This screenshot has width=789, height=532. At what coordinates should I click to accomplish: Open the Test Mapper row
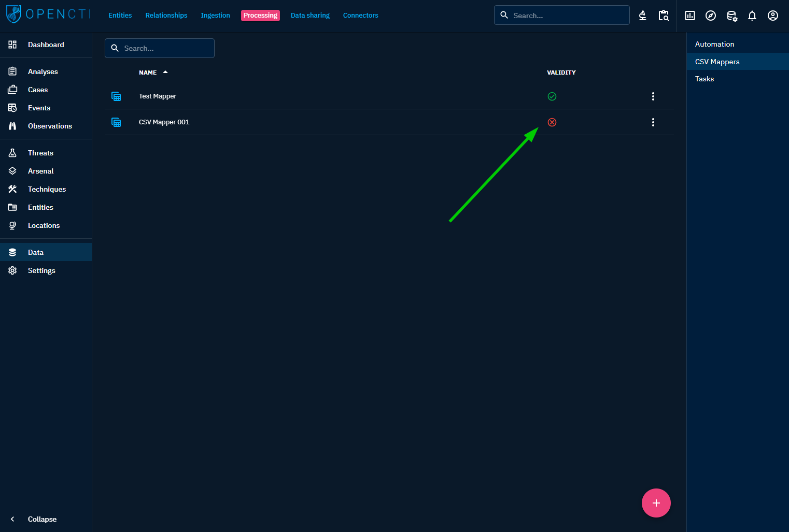158,96
